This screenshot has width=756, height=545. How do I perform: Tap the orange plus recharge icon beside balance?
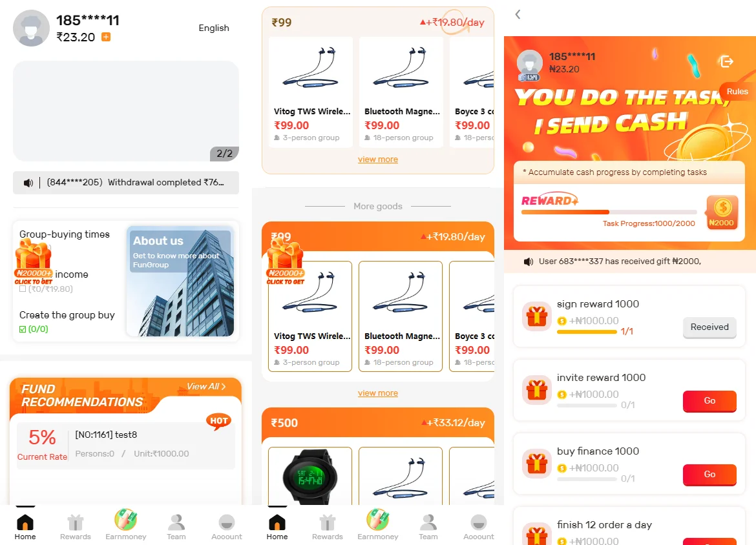point(106,37)
